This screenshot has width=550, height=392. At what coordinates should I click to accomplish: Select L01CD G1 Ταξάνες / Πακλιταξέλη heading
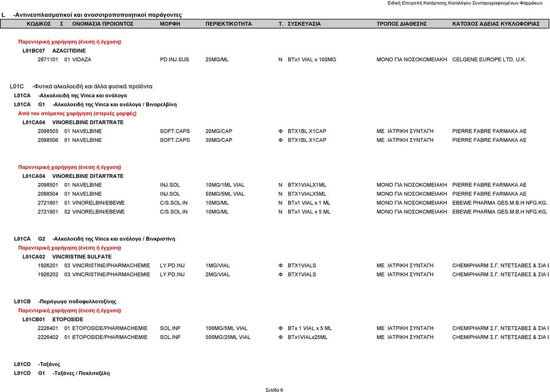[x=62, y=374]
